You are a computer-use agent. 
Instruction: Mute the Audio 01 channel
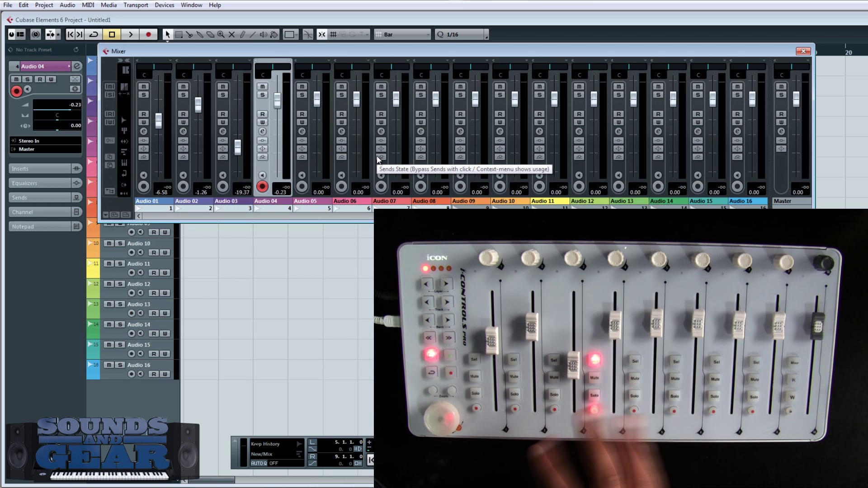pos(144,86)
